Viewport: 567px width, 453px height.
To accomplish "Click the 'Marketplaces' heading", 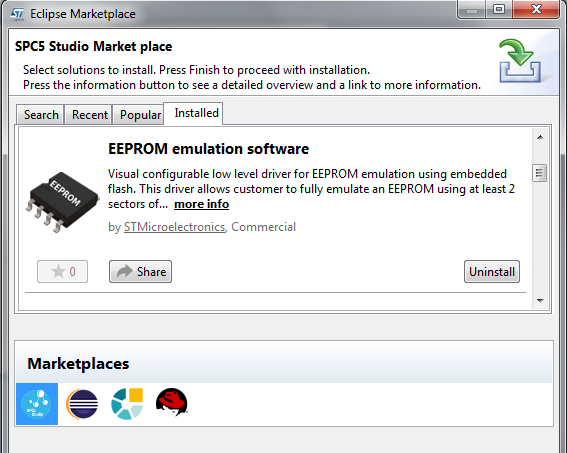I will tap(78, 364).
